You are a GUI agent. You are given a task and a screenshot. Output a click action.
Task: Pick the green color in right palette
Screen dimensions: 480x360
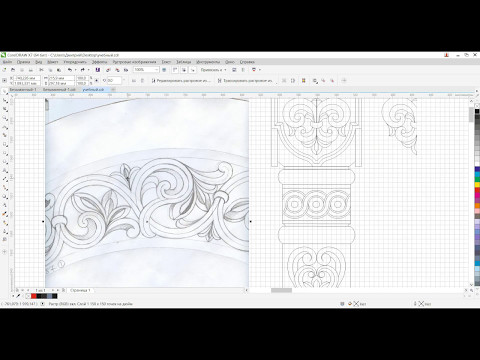[x=477, y=180]
